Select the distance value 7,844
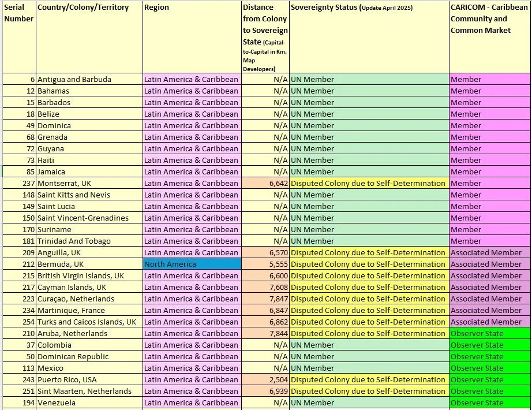Viewport: 532px width, 410px height. point(265,333)
